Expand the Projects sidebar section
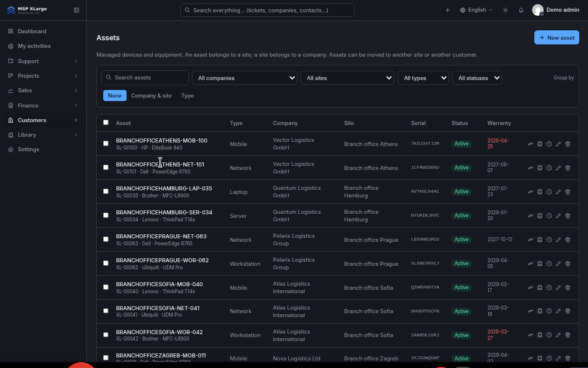The image size is (588, 368). pyautogui.click(x=43, y=75)
